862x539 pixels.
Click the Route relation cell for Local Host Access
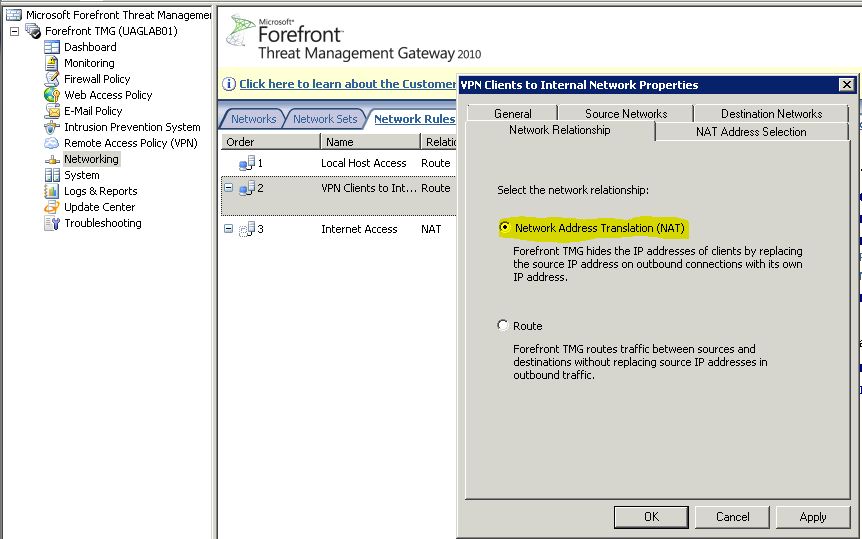coord(435,163)
